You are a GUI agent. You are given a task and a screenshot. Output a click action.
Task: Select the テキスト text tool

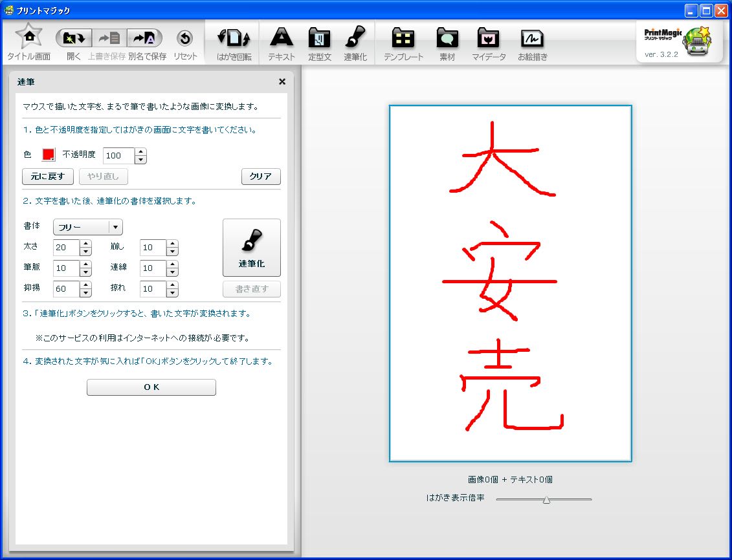282,39
